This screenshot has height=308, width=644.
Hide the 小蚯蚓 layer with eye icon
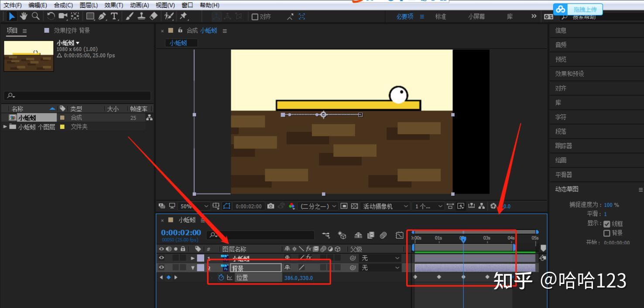pyautogui.click(x=161, y=258)
